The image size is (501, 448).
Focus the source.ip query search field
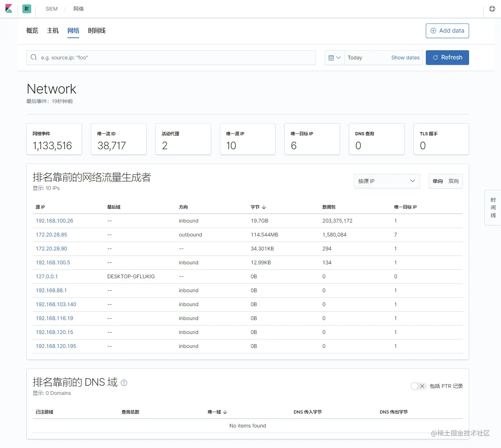pyautogui.click(x=171, y=58)
